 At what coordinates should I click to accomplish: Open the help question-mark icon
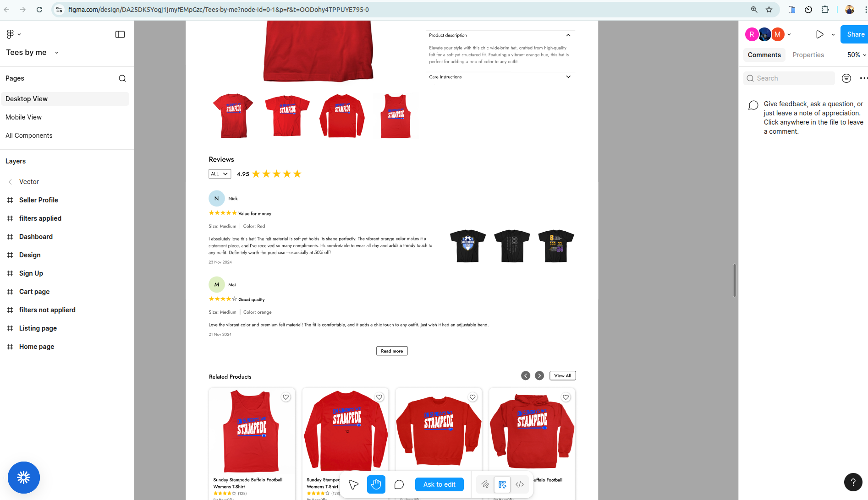[x=853, y=482]
